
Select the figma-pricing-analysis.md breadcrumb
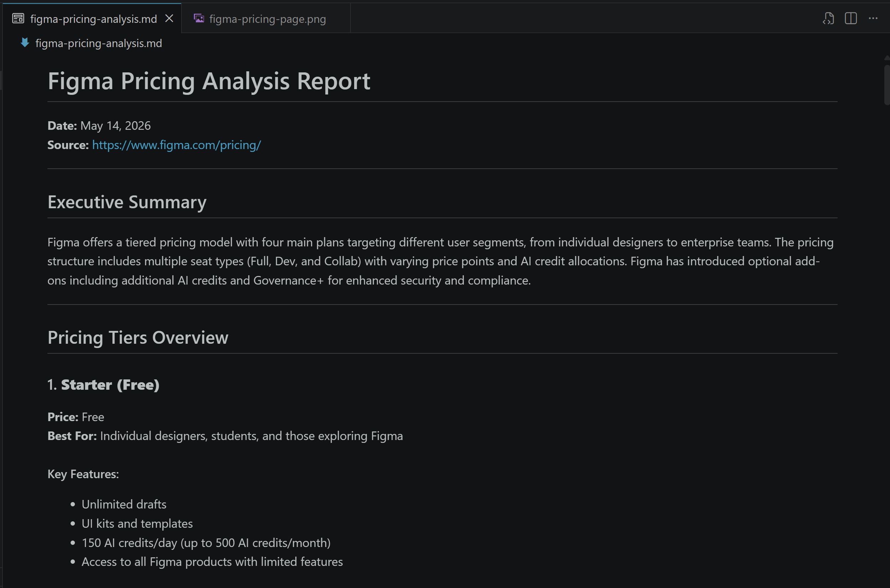tap(99, 44)
